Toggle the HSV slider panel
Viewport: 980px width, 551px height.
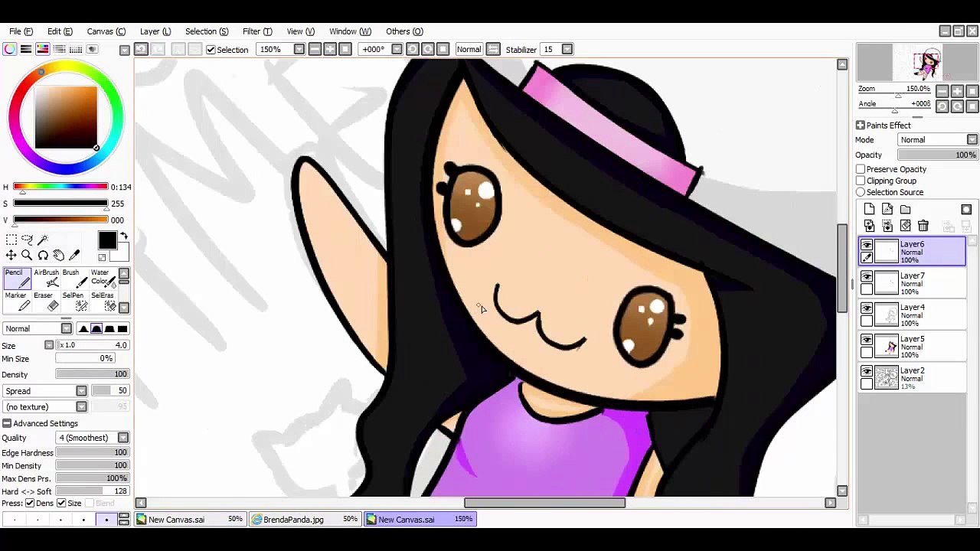[43, 49]
